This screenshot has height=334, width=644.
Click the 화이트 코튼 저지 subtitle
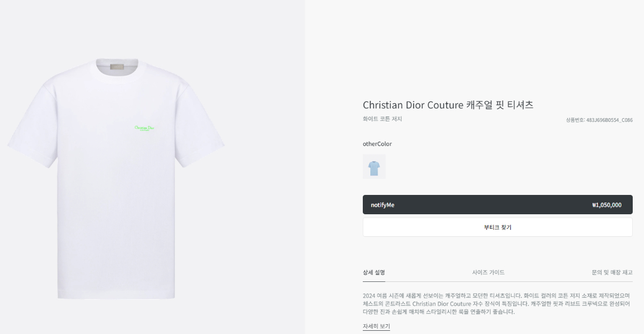(382, 119)
